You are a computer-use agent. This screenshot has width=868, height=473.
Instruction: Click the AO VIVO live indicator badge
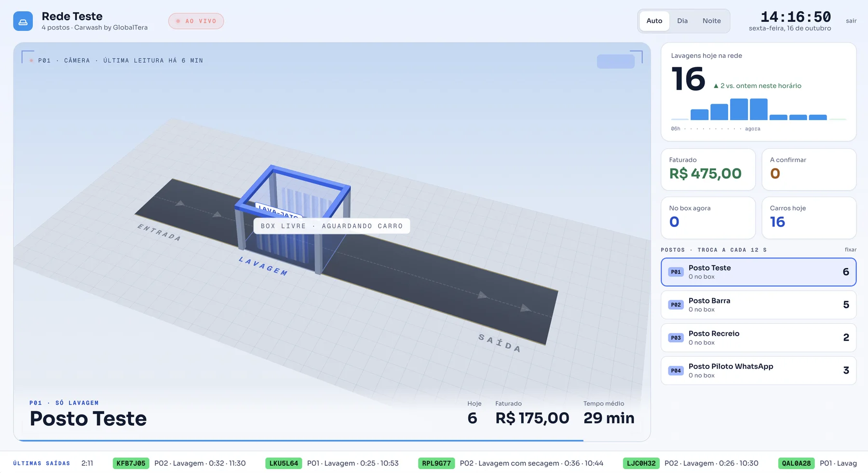click(196, 21)
